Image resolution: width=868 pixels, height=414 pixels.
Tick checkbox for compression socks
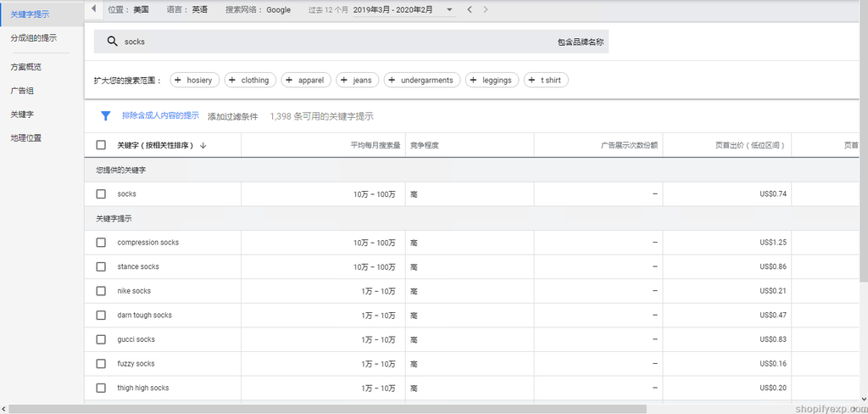click(101, 243)
